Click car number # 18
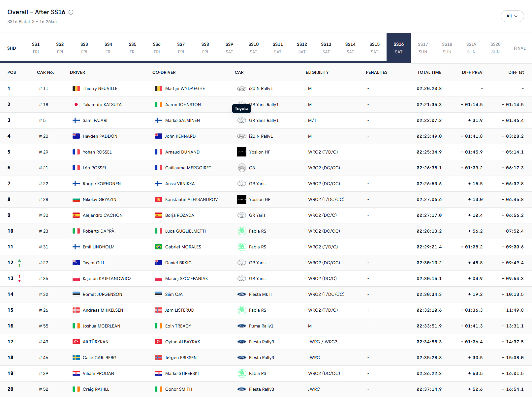 (x=44, y=104)
